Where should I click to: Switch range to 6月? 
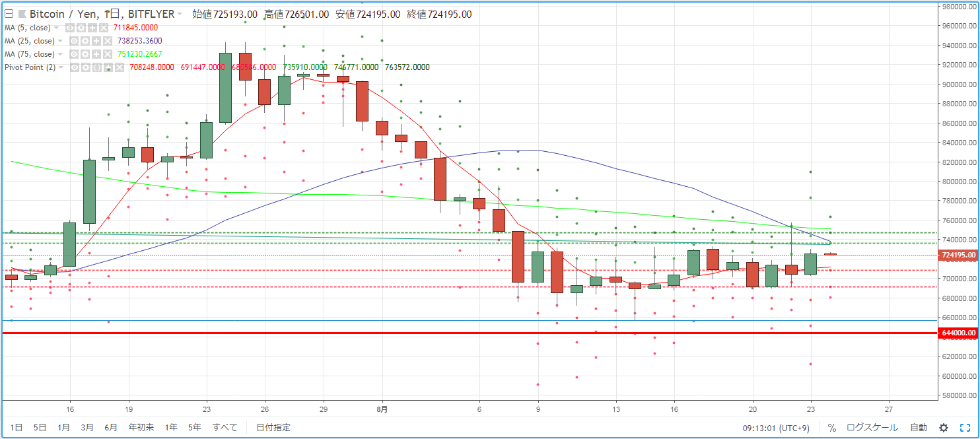111,427
